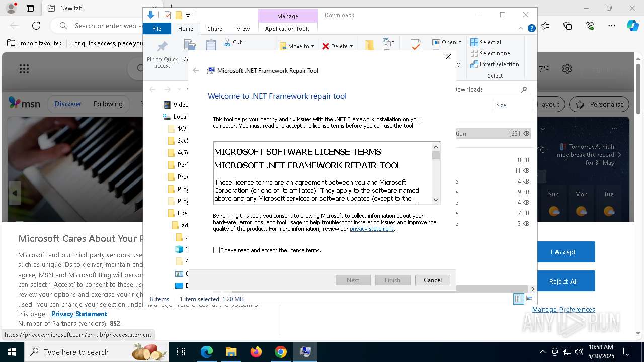Select the Perf folder in navigation pane
Viewport: 644px width, 362px height.
click(178, 165)
